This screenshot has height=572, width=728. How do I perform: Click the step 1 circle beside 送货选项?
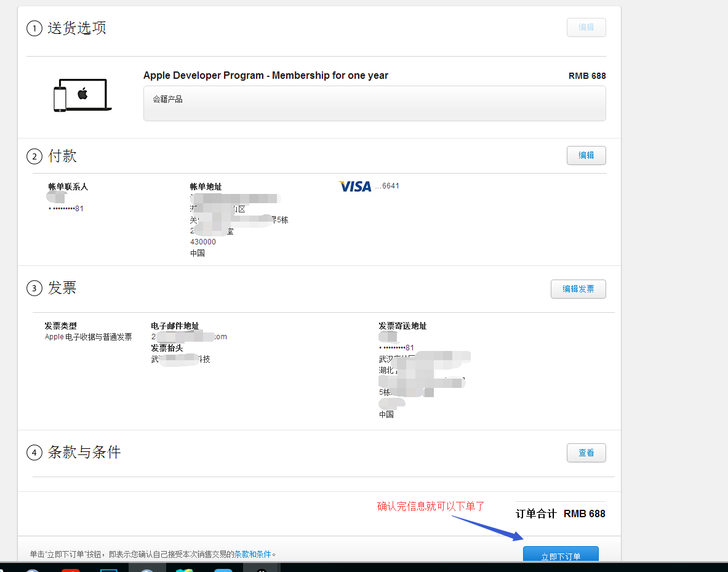[x=34, y=29]
